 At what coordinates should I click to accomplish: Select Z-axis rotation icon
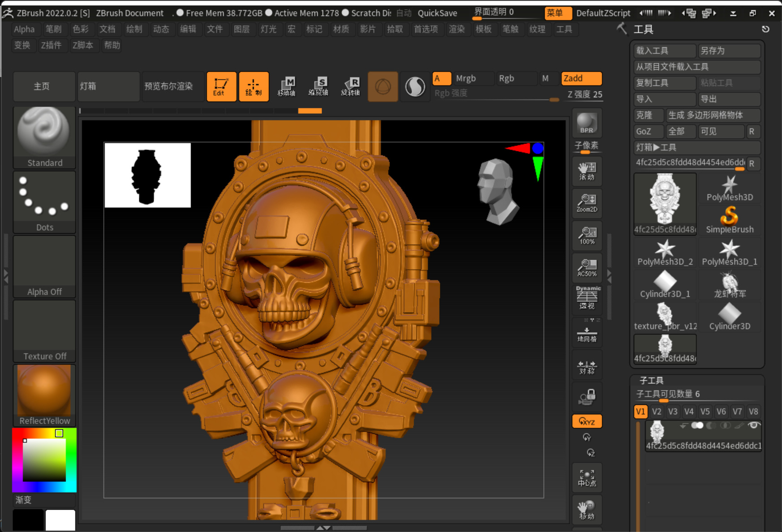(591, 453)
